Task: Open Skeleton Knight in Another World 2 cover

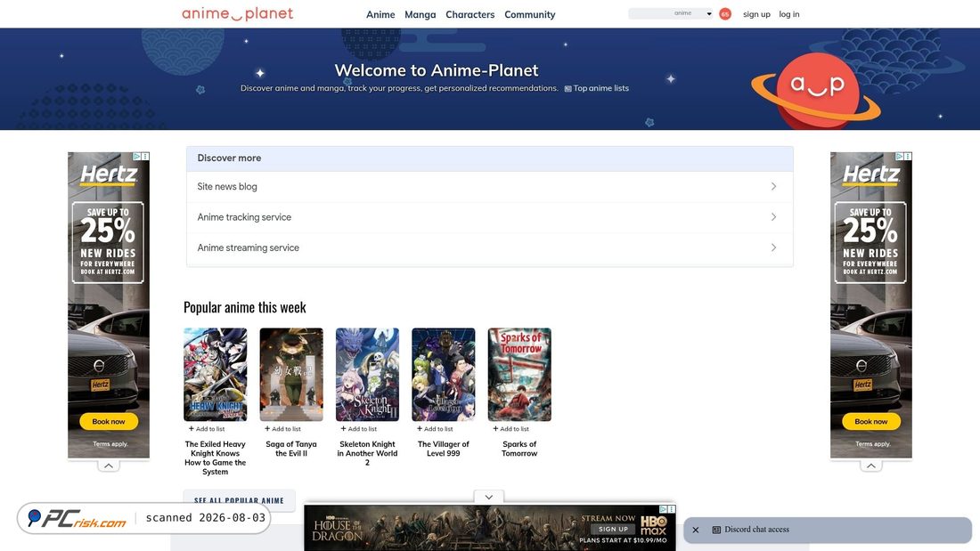Action: coord(367,374)
